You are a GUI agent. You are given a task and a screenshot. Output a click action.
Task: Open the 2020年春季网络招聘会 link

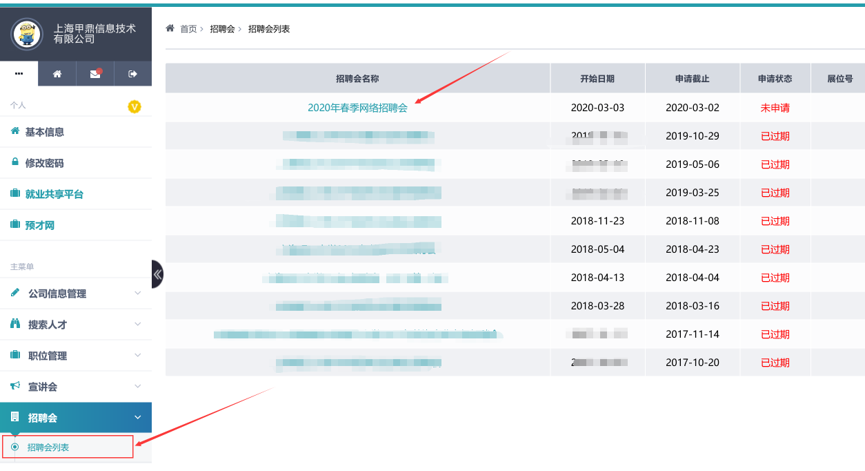point(357,108)
